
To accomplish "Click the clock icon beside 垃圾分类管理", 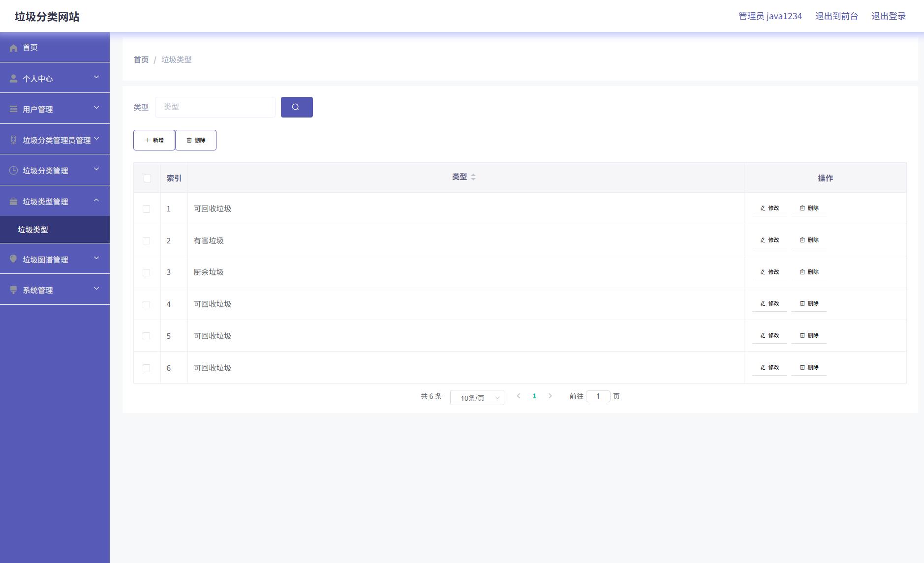I will (14, 171).
